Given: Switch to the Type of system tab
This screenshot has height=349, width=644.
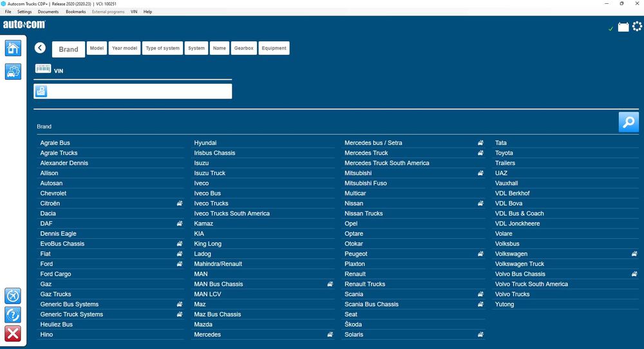Looking at the screenshot, I should click(163, 48).
